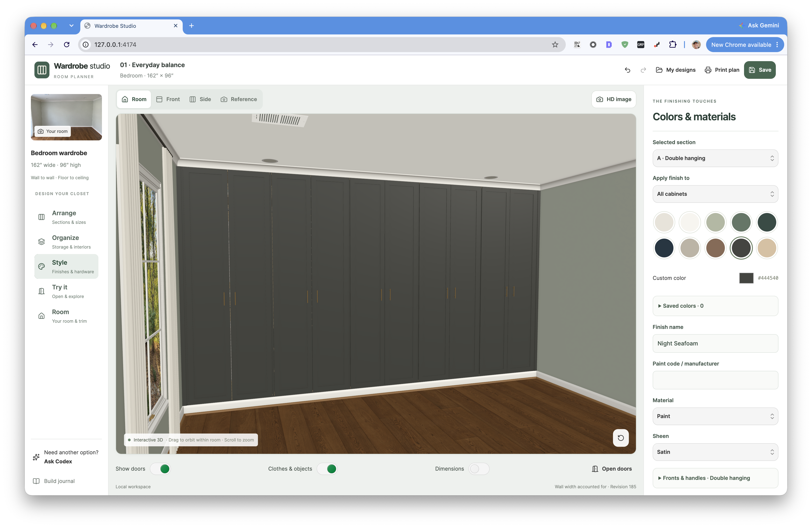Open the tab search chevron
This screenshot has height=528, width=812.
coord(71,26)
